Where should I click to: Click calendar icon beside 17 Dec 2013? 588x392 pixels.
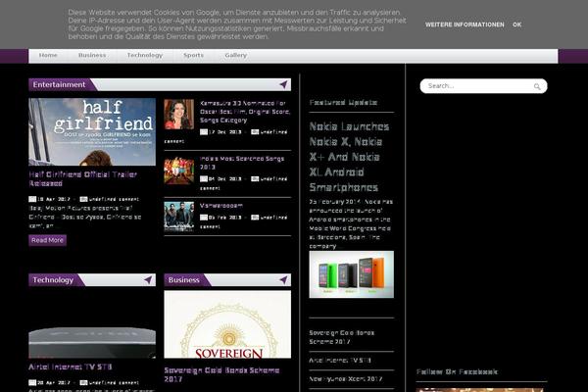pos(204,132)
